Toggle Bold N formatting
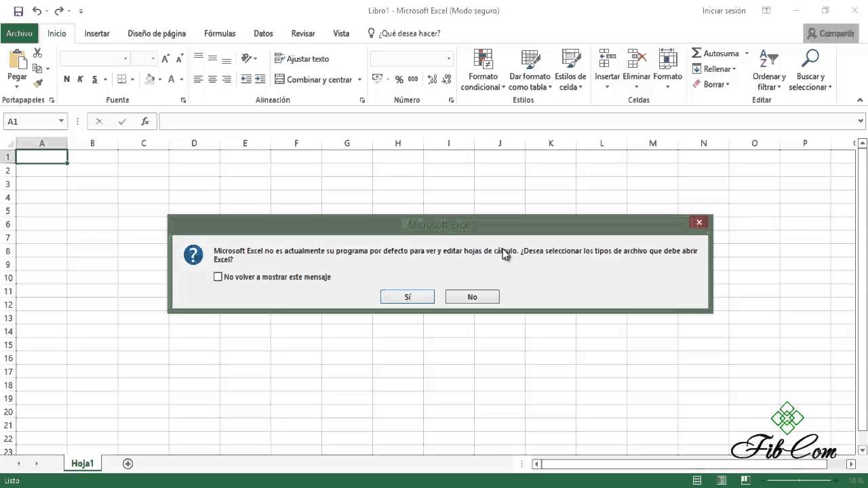Screen dimensions: 868x488 coord(66,79)
